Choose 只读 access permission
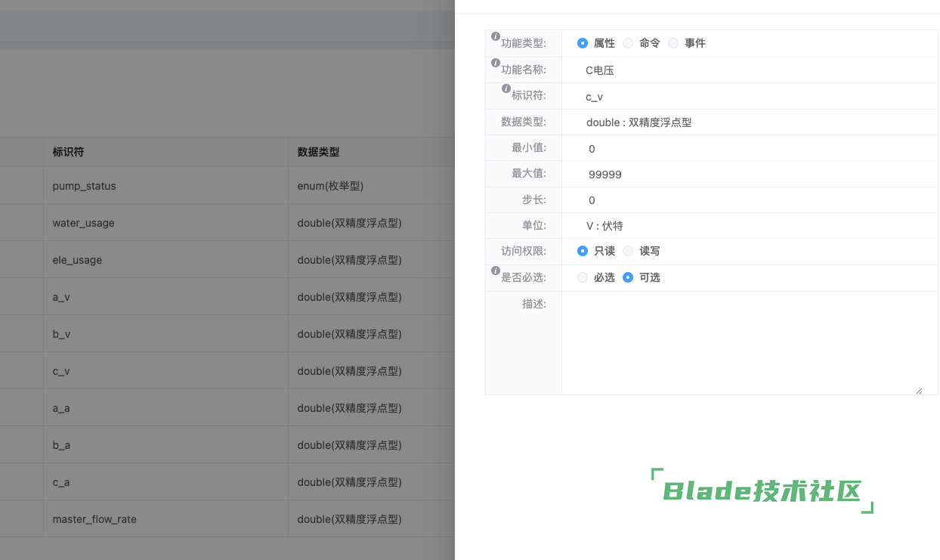The height and width of the screenshot is (560, 940). (583, 251)
